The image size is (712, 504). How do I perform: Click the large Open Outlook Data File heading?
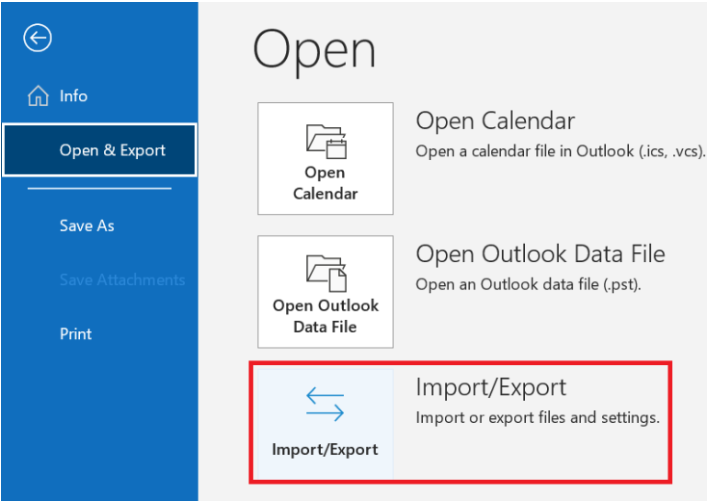pos(540,254)
